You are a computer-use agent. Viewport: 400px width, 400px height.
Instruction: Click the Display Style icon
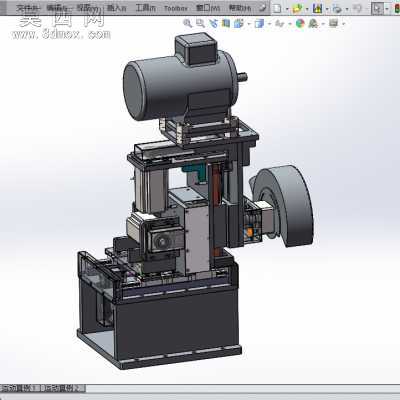pyautogui.click(x=259, y=23)
